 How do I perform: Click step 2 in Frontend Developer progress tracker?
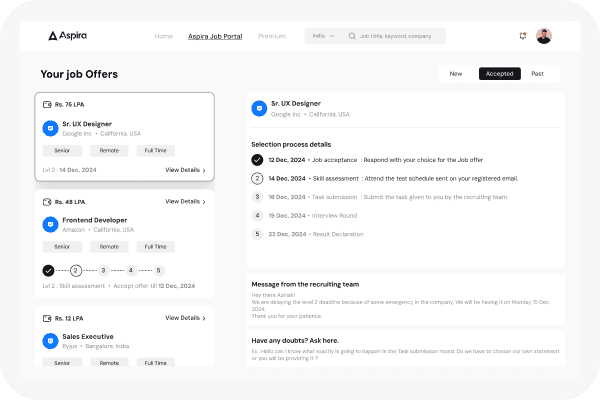pos(76,271)
